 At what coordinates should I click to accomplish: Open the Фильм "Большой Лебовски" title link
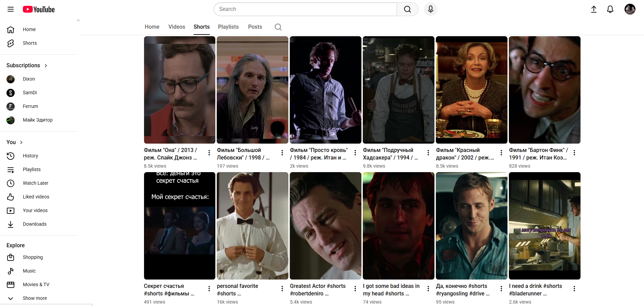point(243,154)
